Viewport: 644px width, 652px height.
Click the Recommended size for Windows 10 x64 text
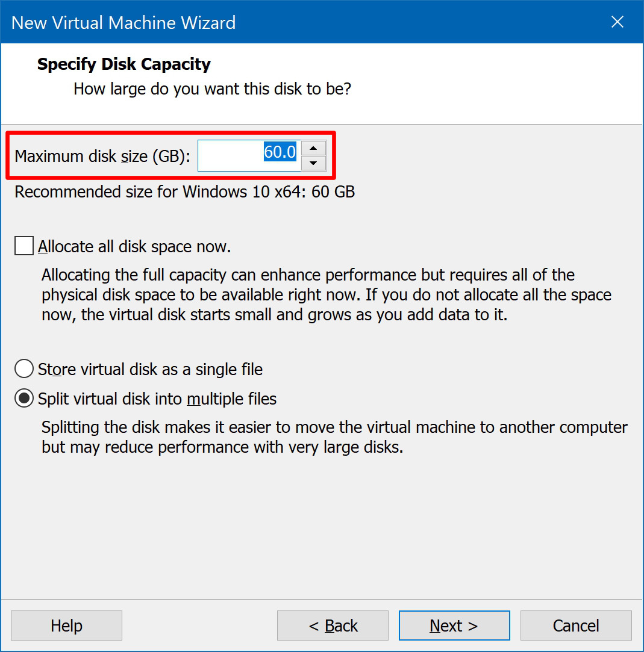point(185,191)
